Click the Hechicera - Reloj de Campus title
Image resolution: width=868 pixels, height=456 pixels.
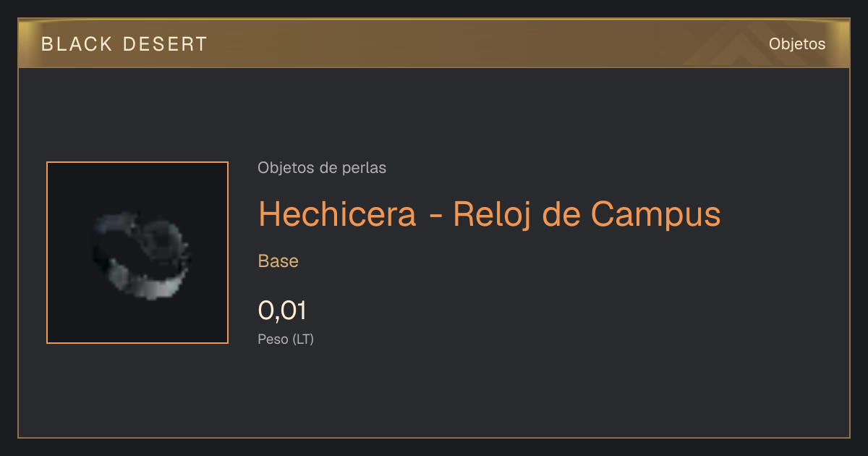pos(490,214)
